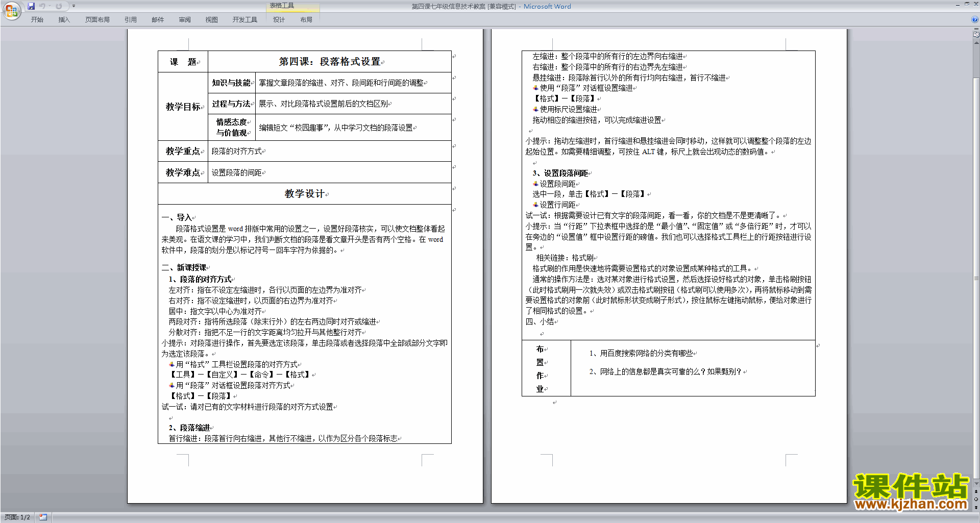Screen dimensions: 980x523
Task: Click the Select Browse Object round button
Action: pos(976,499)
